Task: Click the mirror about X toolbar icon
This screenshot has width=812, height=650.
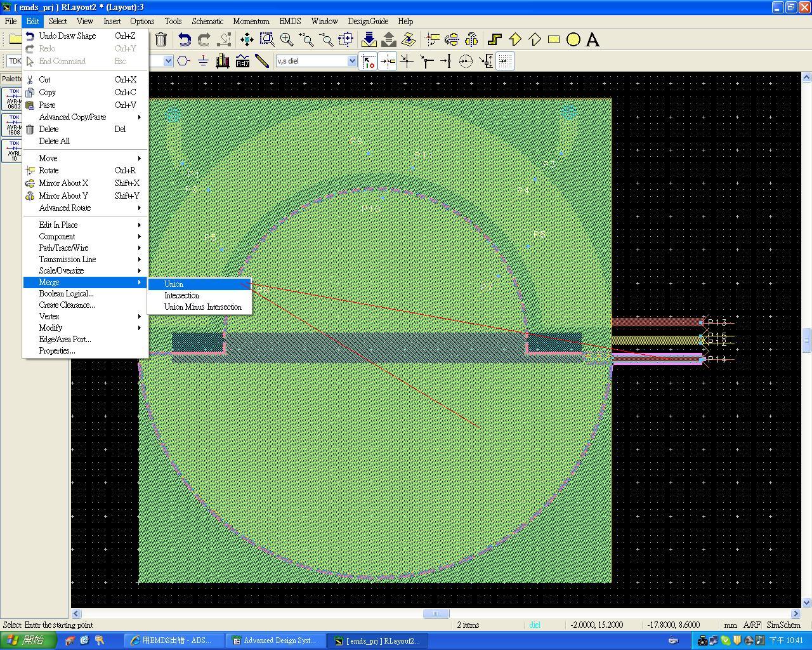Action: 452,39
